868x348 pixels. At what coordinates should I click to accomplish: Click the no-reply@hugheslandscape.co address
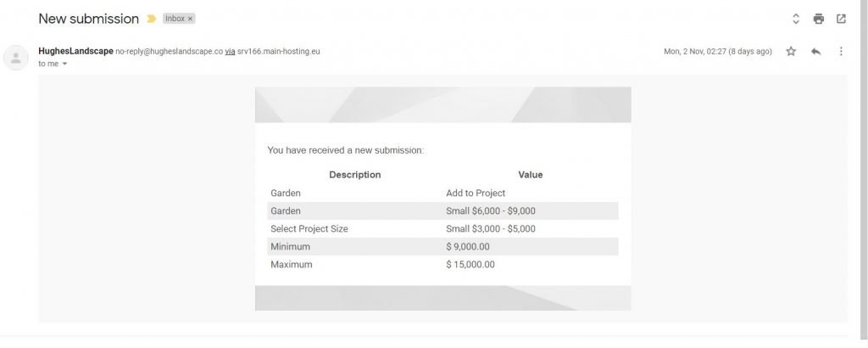(170, 52)
